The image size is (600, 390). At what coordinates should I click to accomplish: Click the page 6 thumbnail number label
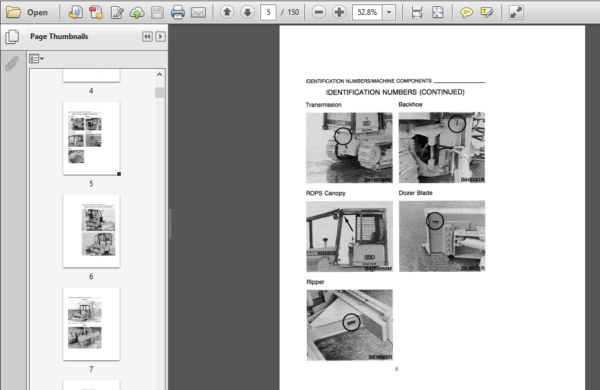coord(91,276)
